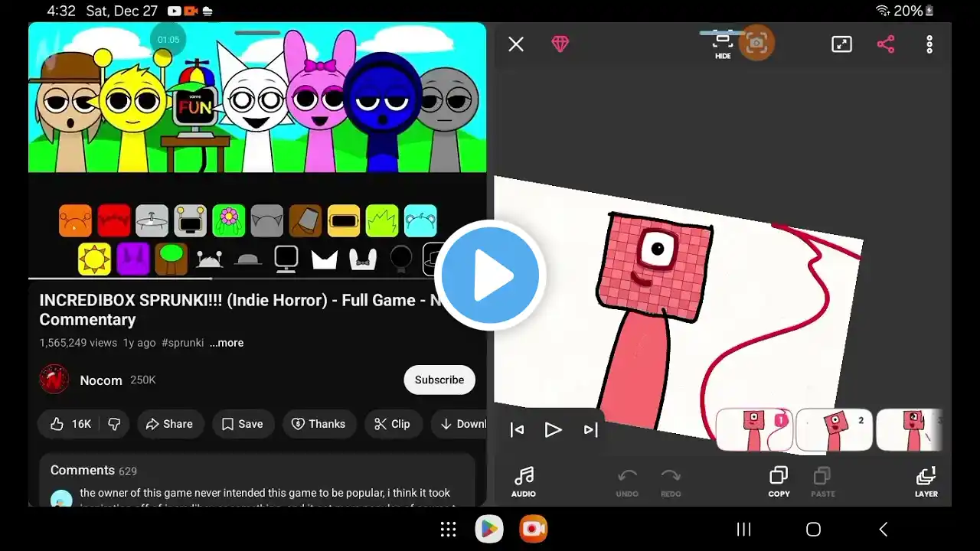This screenshot has height=551, width=980.
Task: Show recent apps with the three-line button
Action: click(743, 530)
